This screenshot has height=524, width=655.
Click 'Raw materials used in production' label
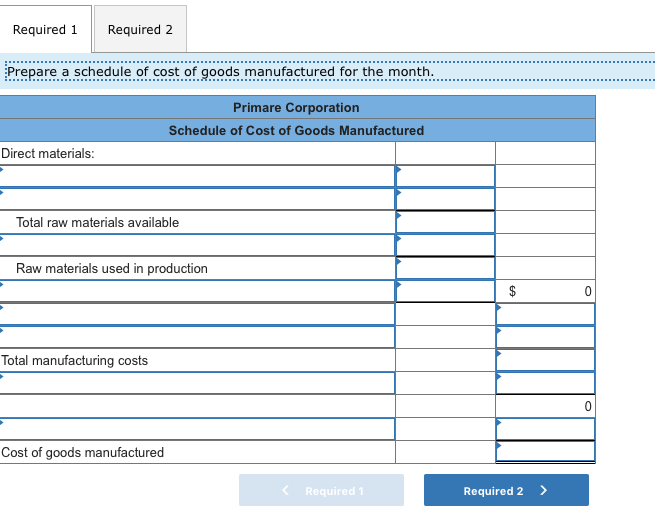(x=112, y=268)
